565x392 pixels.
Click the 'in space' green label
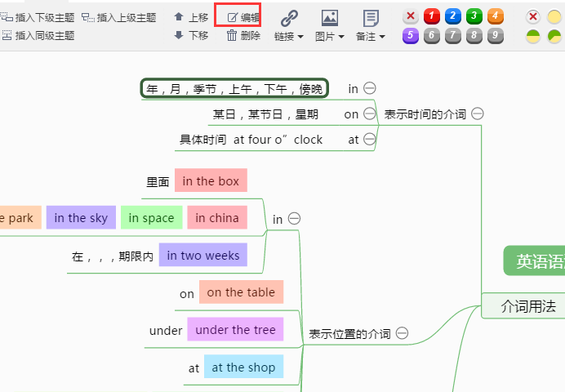tap(151, 217)
